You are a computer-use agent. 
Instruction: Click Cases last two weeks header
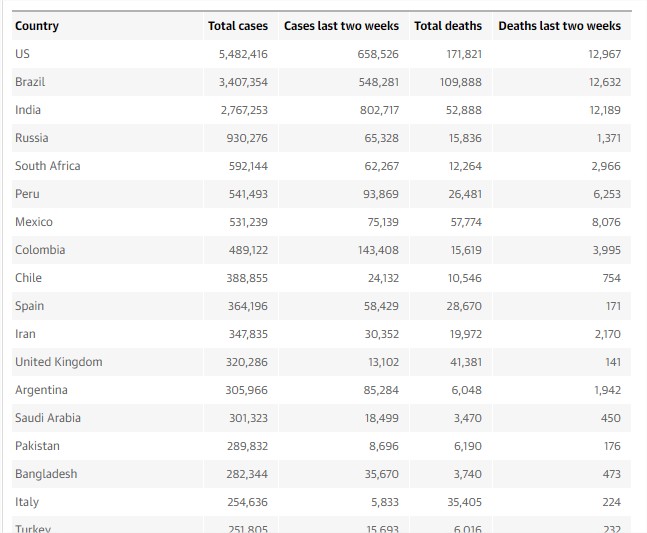[x=341, y=26]
